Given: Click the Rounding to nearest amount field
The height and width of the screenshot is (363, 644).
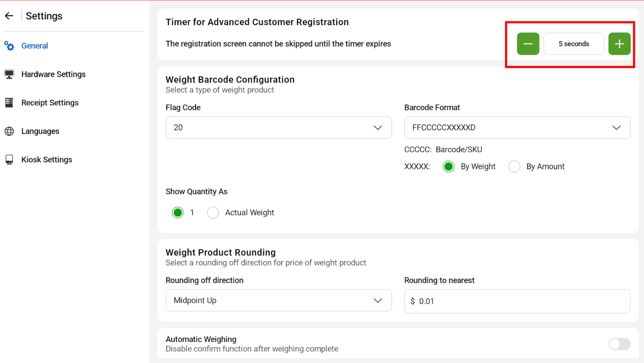Looking at the screenshot, I should tap(517, 301).
